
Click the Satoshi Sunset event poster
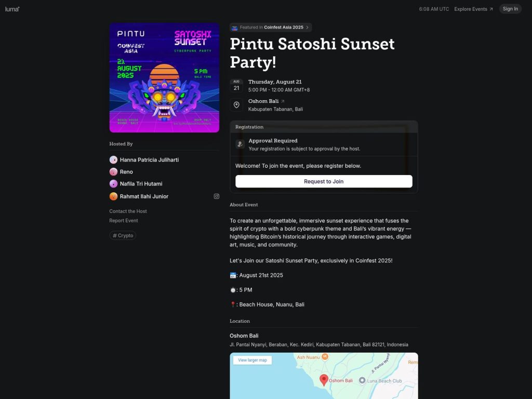(164, 78)
